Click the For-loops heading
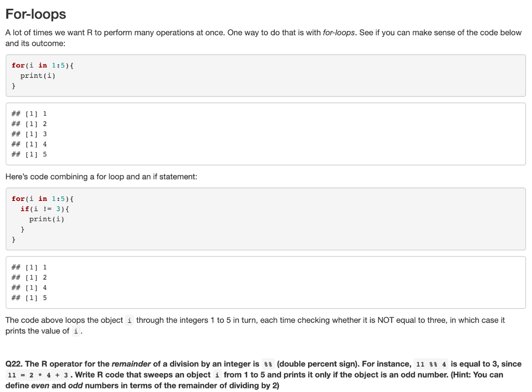The width and height of the screenshot is (532, 392). pyautogui.click(x=36, y=14)
